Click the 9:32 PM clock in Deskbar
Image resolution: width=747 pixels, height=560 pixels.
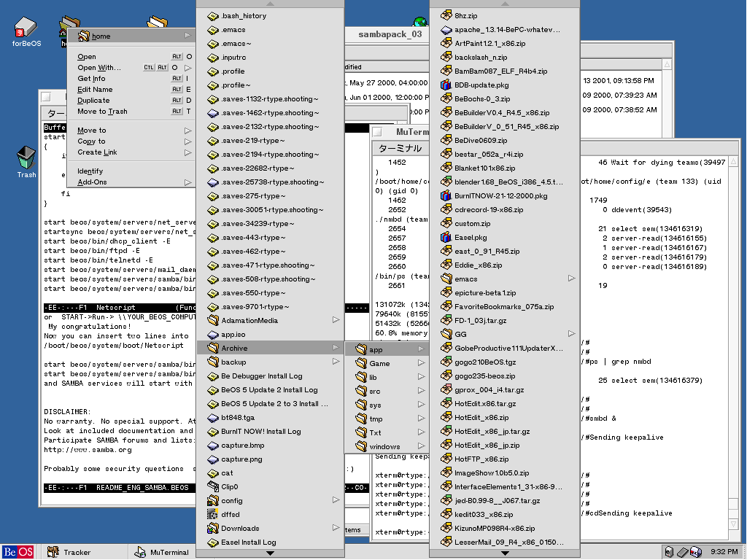[x=724, y=552]
